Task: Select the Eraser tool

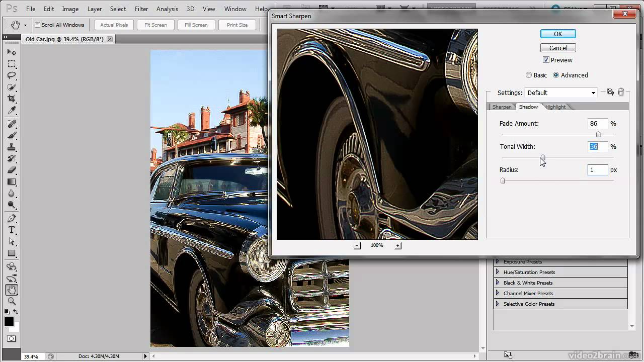Action: 12,170
